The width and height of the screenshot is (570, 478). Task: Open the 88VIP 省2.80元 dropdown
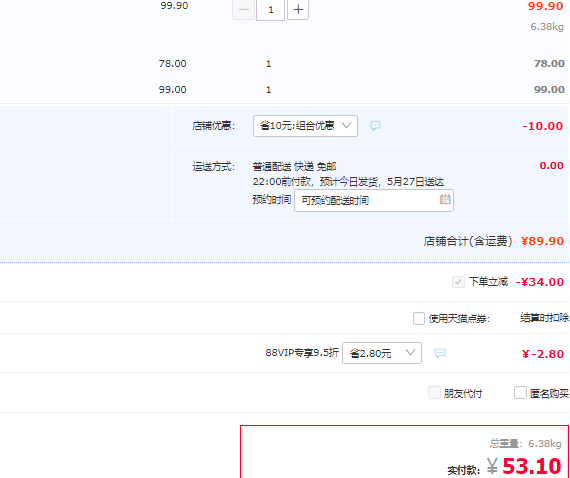pyautogui.click(x=382, y=353)
